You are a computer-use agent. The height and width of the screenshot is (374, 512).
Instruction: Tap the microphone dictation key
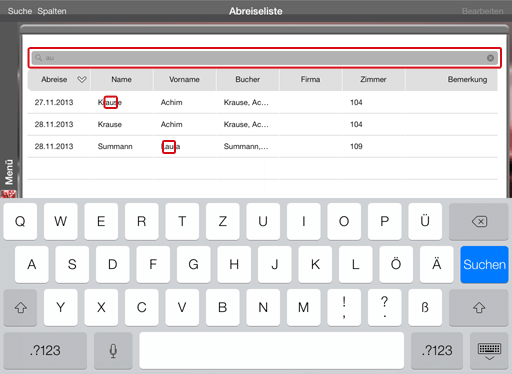tap(113, 350)
